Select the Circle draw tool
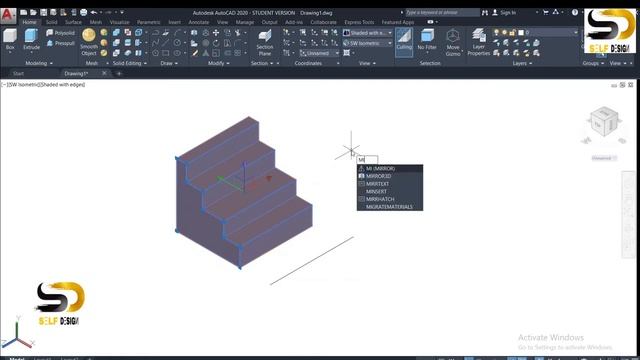640x360 pixels. click(177, 42)
